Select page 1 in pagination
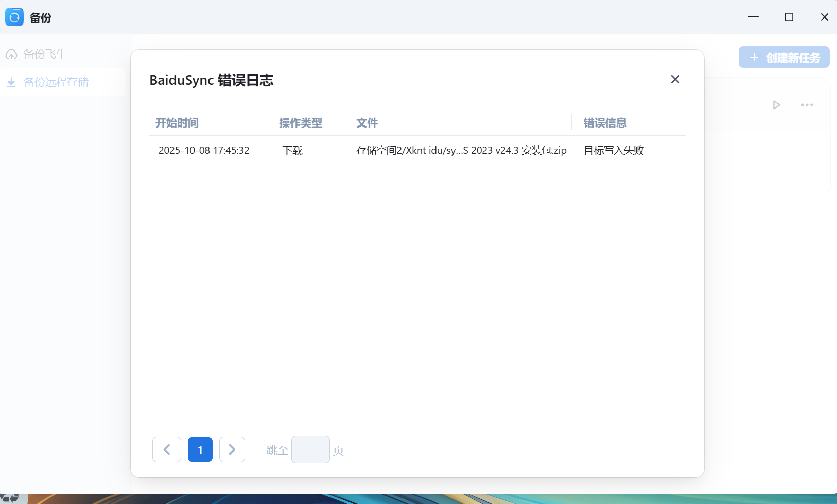The image size is (837, 504). click(x=200, y=449)
